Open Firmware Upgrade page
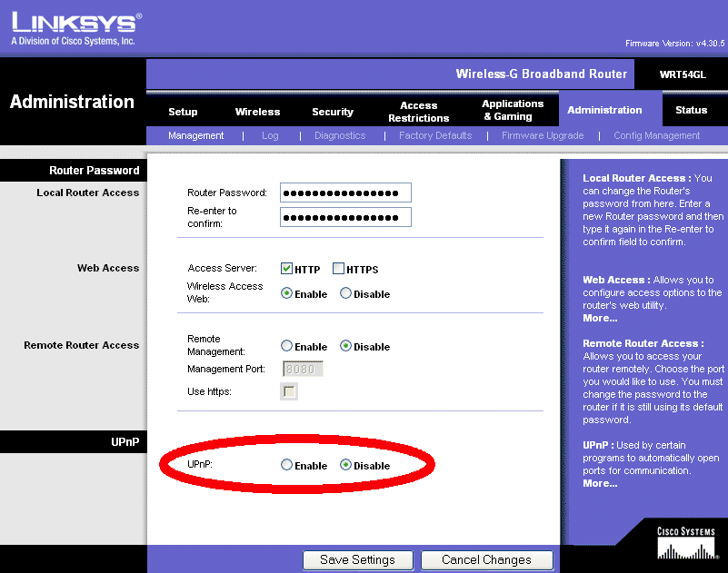 tap(543, 135)
